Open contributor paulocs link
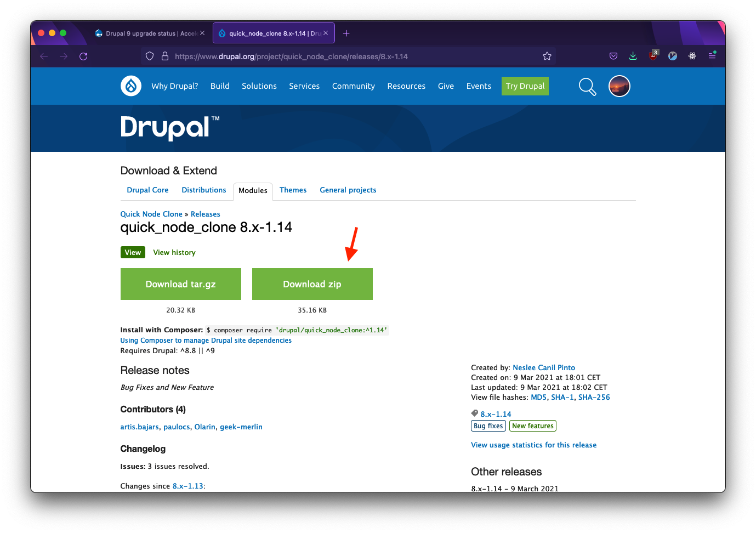This screenshot has width=756, height=533. [x=177, y=427]
